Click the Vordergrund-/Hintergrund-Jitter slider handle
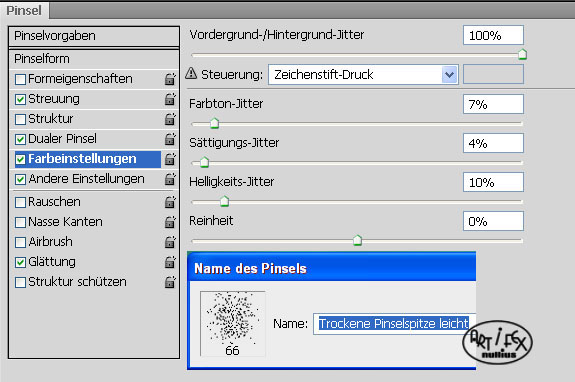The image size is (575, 382). (x=523, y=54)
